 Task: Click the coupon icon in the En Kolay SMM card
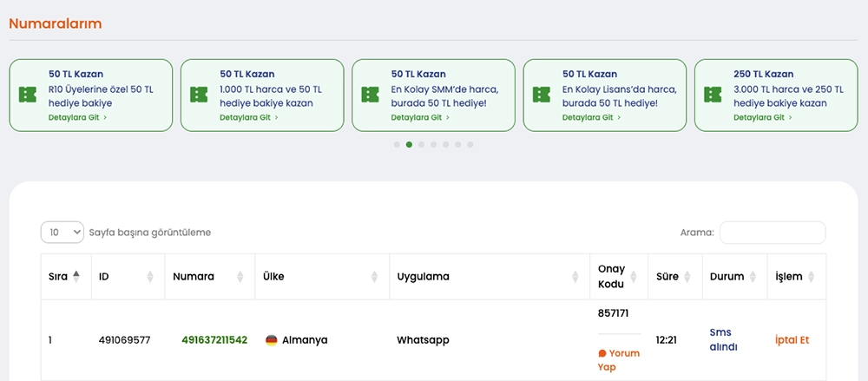pos(371,95)
